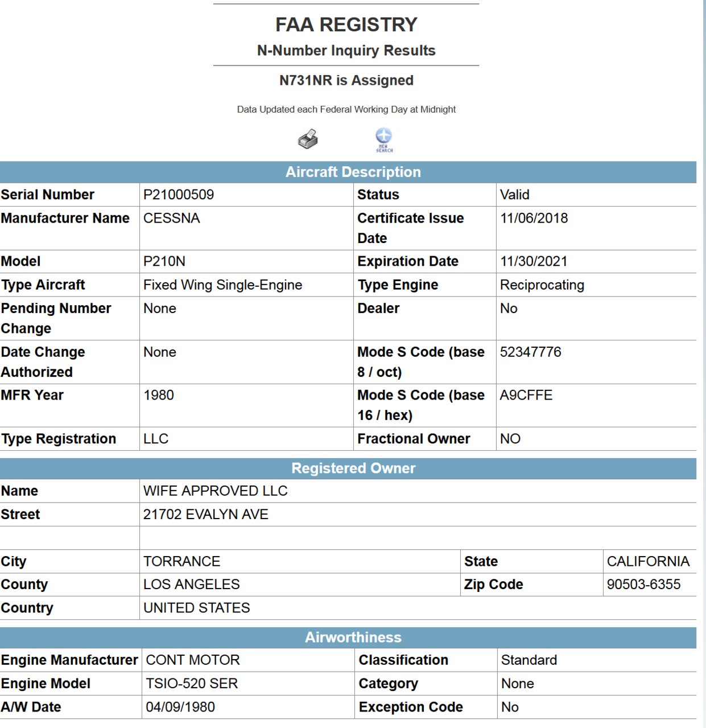
Task: Select manufacturer value CESSNA
Action: point(172,218)
